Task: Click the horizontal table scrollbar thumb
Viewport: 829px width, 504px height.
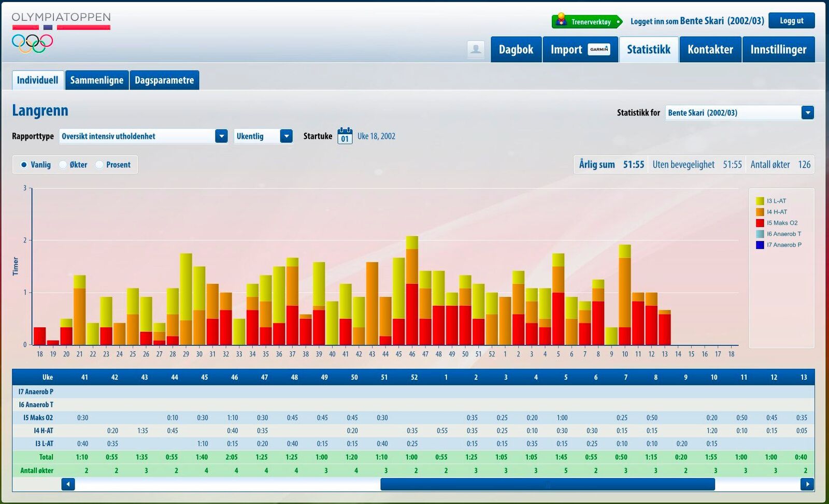Action: 547,484
